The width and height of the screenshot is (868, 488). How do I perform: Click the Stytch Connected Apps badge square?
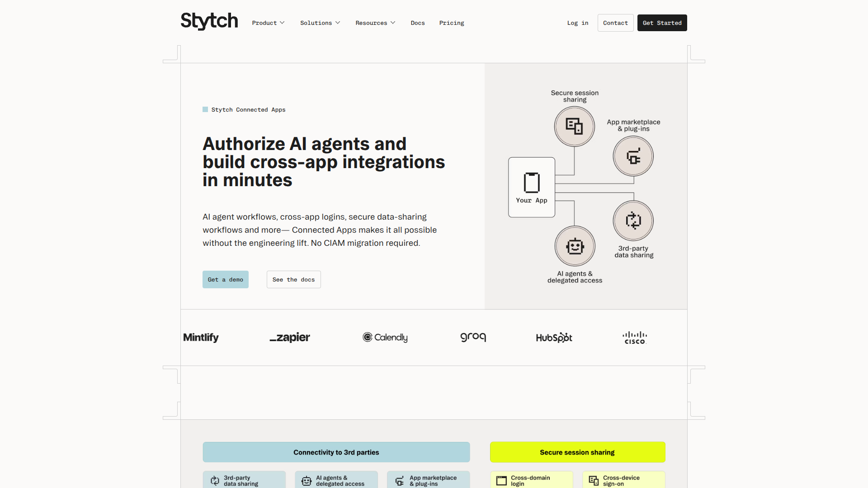(x=205, y=109)
